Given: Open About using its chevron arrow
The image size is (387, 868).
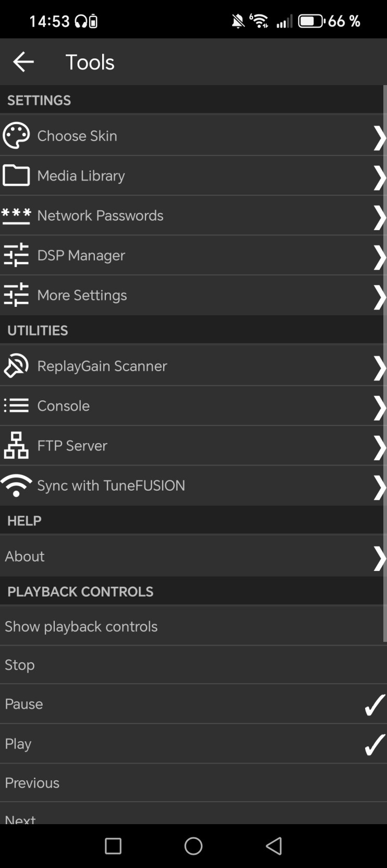Looking at the screenshot, I should [x=379, y=557].
